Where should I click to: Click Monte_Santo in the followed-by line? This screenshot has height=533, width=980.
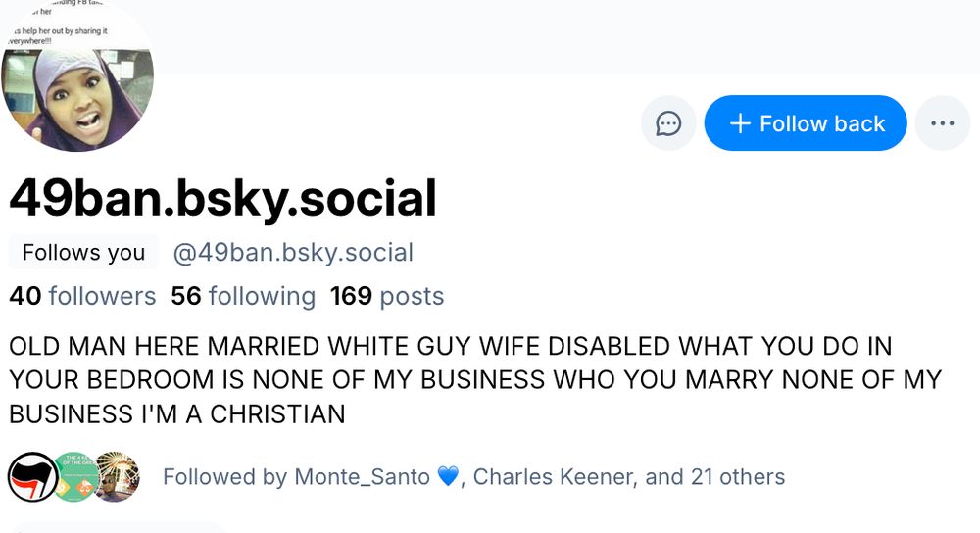pos(362,477)
